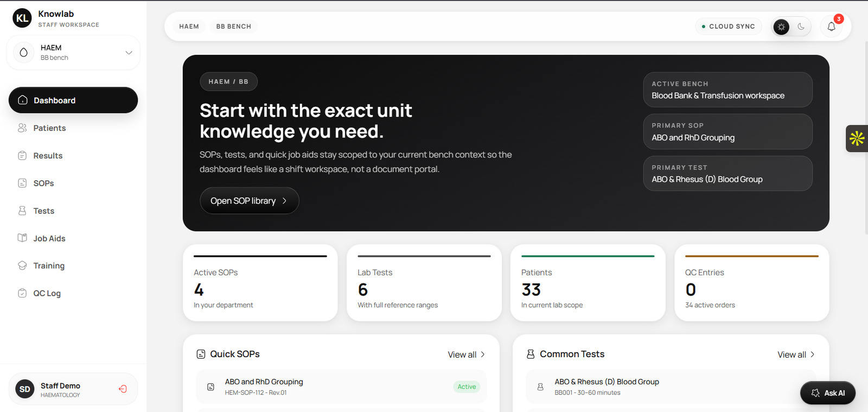Click chevron next to Common Tests View all
868x412 pixels.
coord(812,354)
